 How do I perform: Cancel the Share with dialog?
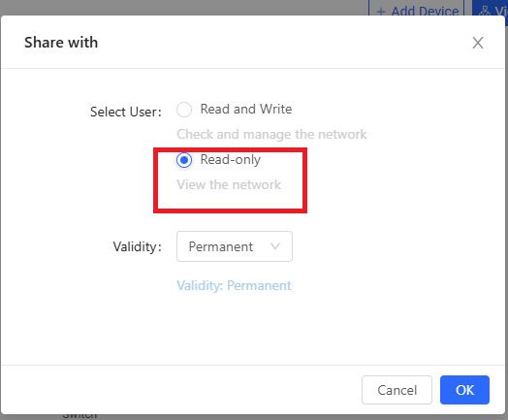(397, 390)
